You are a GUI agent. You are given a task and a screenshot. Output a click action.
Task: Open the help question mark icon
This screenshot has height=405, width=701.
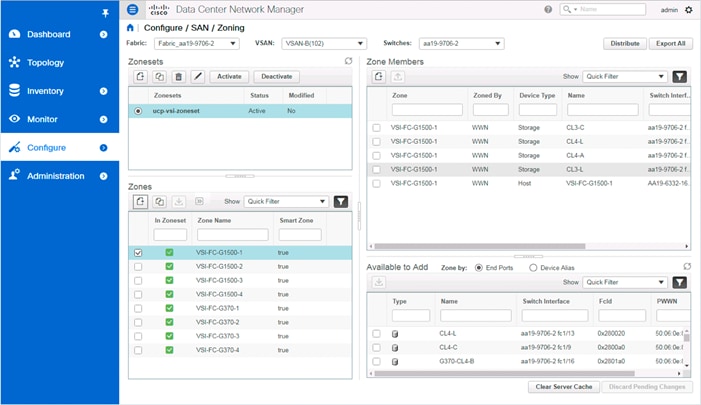pyautogui.click(x=548, y=9)
